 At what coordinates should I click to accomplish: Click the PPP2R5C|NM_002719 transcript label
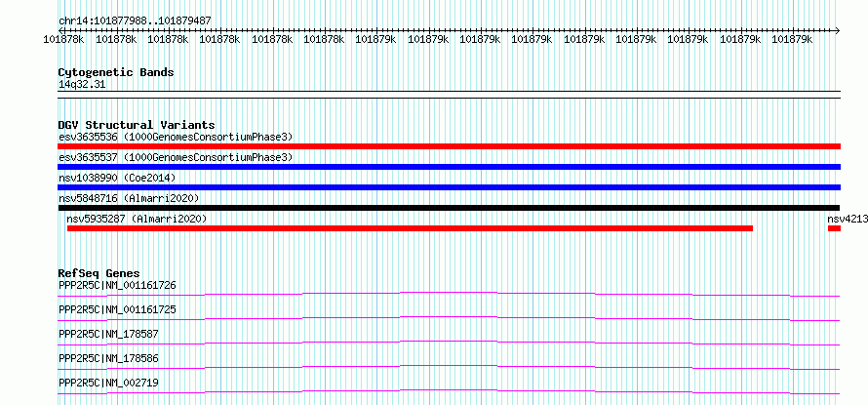click(x=108, y=383)
